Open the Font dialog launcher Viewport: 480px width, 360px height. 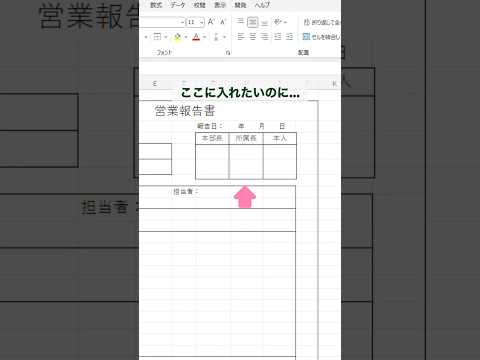(x=228, y=52)
